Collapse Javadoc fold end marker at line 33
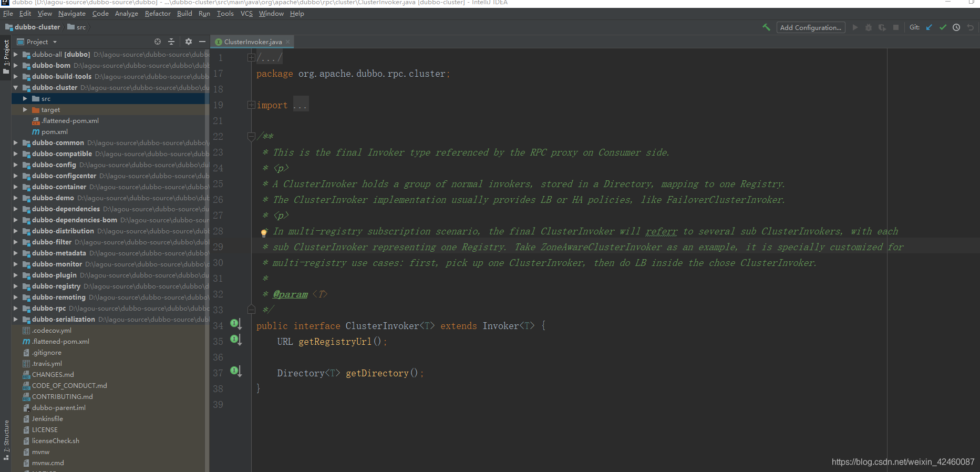 (x=251, y=310)
